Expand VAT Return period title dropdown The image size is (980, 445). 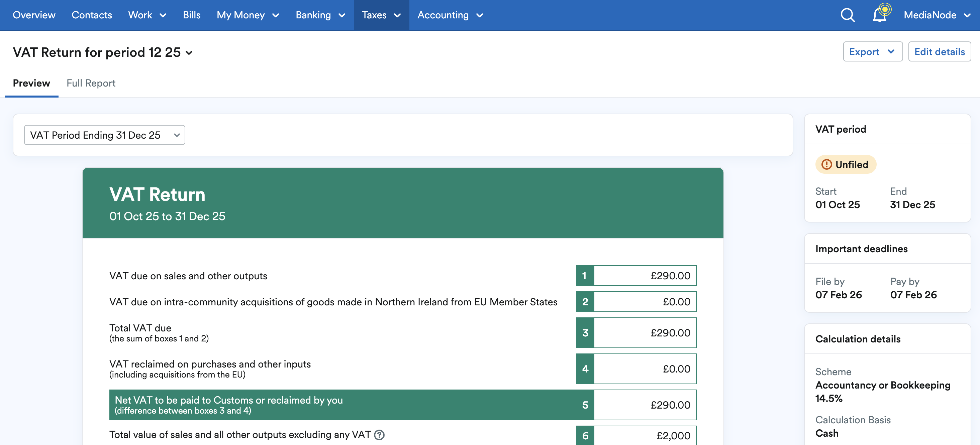(x=189, y=53)
